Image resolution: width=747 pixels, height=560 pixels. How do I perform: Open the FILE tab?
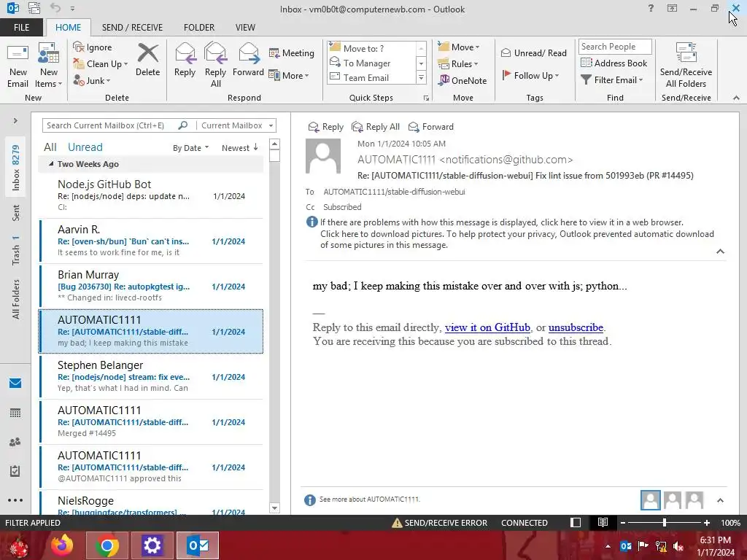pyautogui.click(x=21, y=28)
